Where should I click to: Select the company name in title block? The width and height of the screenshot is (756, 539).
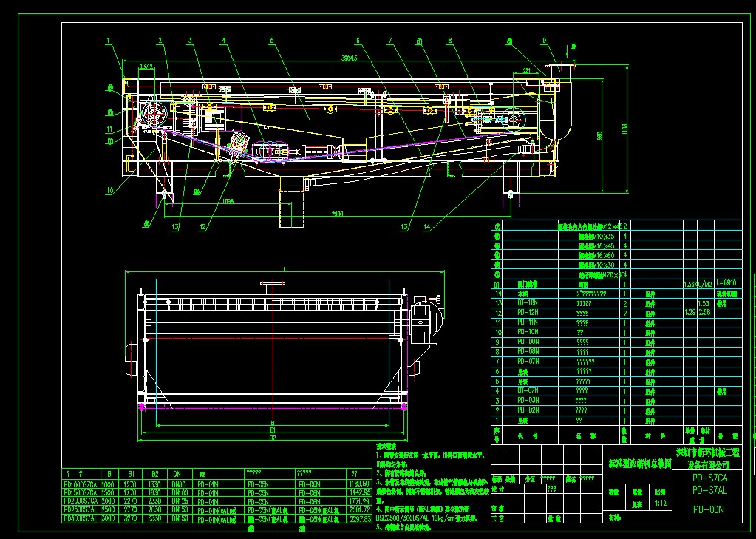706,458
